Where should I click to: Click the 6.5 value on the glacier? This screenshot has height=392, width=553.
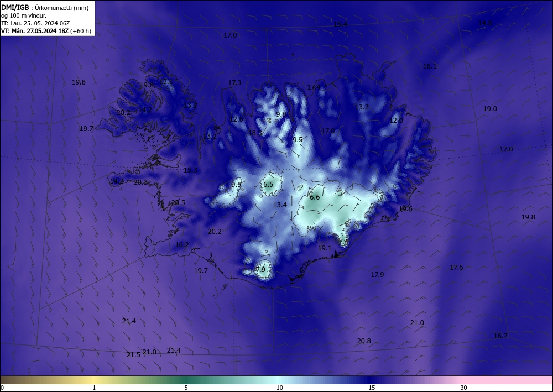click(268, 184)
